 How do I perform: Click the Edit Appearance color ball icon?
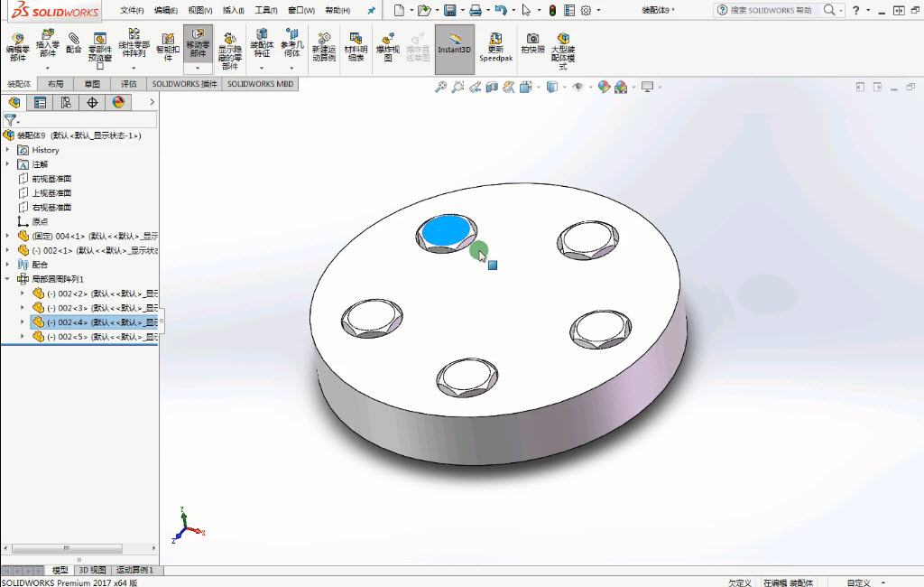pos(604,88)
